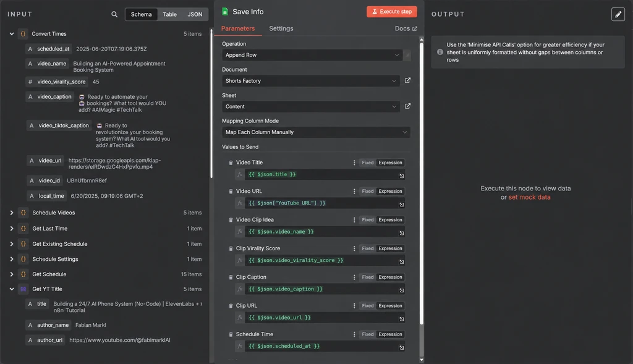The image size is (633, 364).
Task: Expand the Video Title expression editor
Action: [402, 176]
